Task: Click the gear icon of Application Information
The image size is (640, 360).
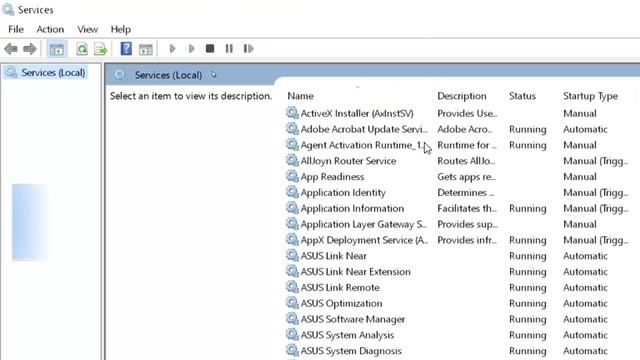Action: (292, 208)
